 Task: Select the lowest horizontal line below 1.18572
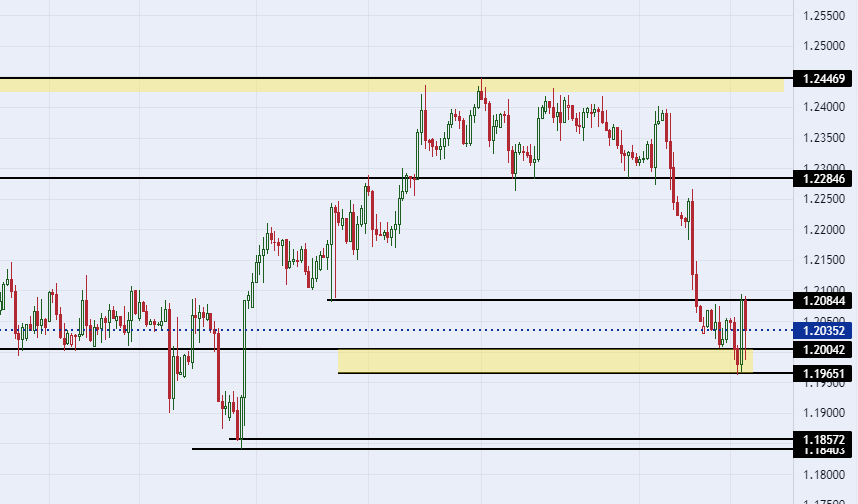(492, 449)
